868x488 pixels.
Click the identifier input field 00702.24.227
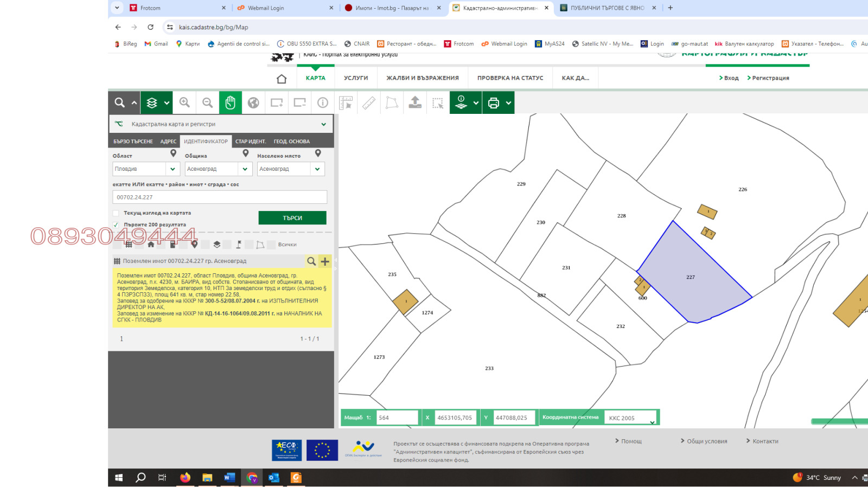pyautogui.click(x=220, y=197)
